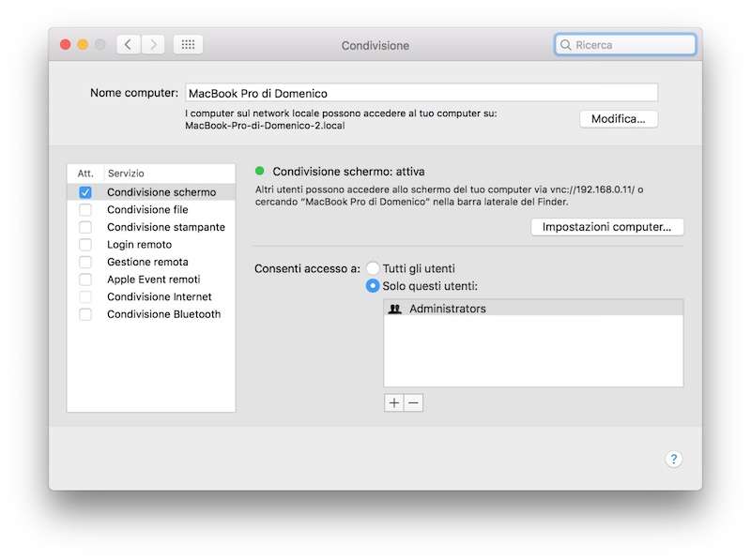Viewport: 751px width, 560px height.
Task: Go back with the left chevron button
Action: tap(129, 45)
